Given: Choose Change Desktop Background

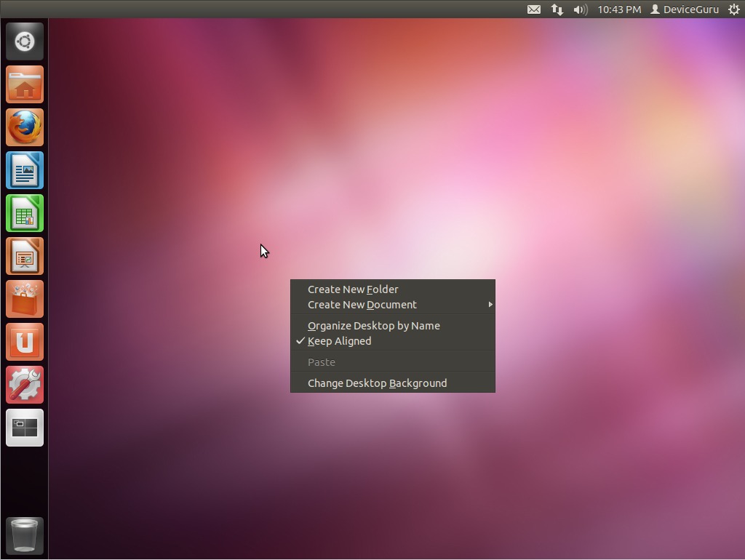Looking at the screenshot, I should [392, 383].
